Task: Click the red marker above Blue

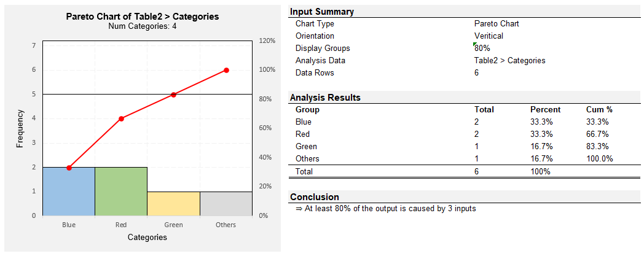Action: point(69,168)
